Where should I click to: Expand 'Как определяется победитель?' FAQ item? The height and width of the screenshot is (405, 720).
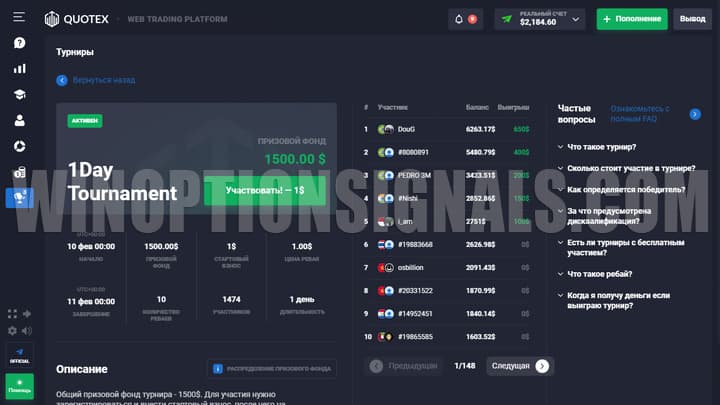click(625, 189)
